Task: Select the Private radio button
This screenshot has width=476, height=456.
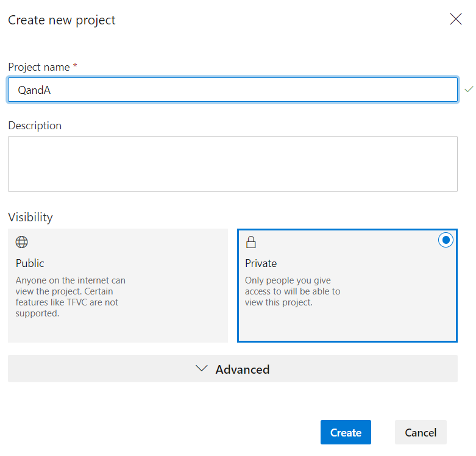Action: pos(446,241)
